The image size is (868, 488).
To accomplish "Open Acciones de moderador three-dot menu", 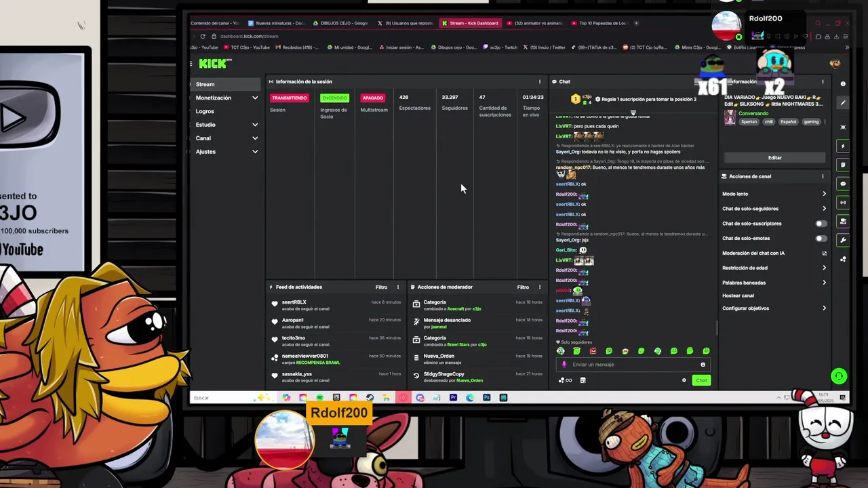I will [x=540, y=287].
